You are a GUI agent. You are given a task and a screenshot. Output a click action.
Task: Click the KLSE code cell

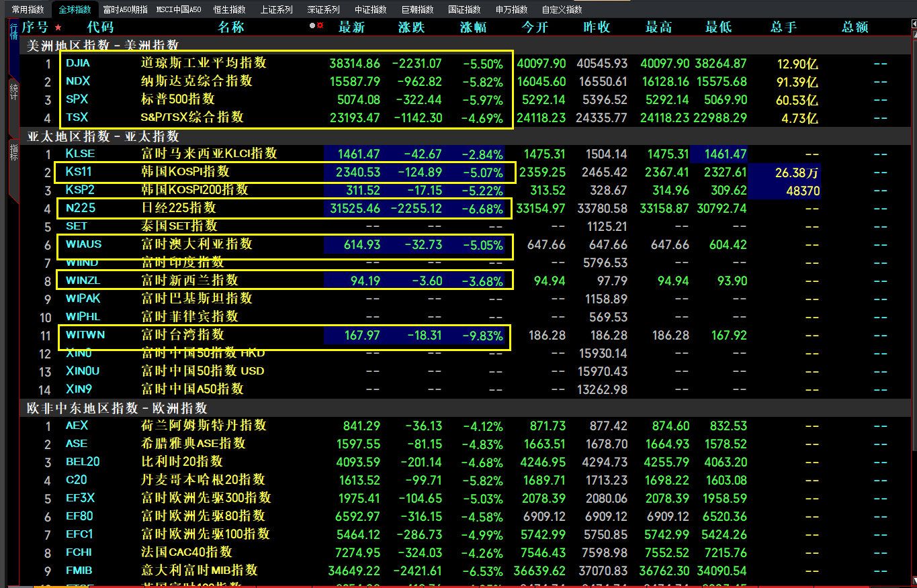(x=80, y=154)
